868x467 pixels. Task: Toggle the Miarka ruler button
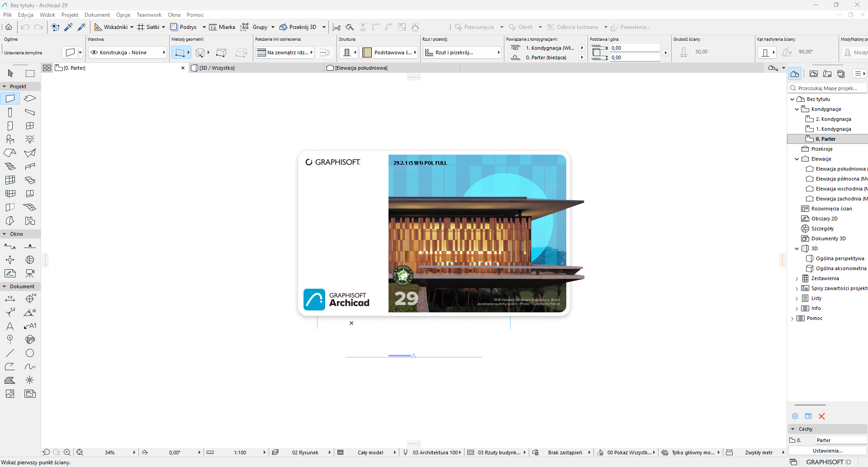222,27
